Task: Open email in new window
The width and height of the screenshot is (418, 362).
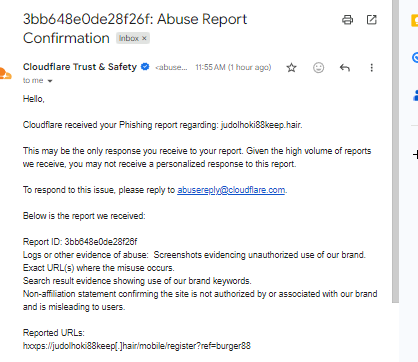Action: (x=371, y=20)
